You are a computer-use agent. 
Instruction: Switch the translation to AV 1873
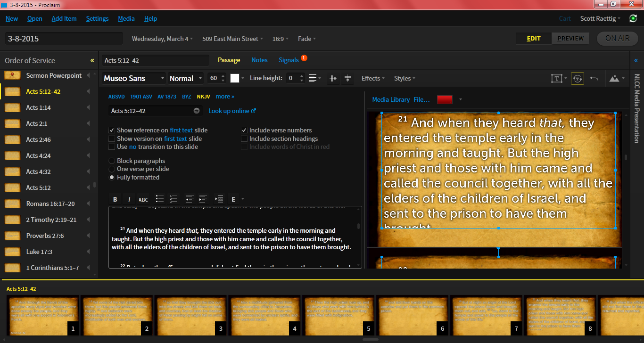click(x=166, y=96)
